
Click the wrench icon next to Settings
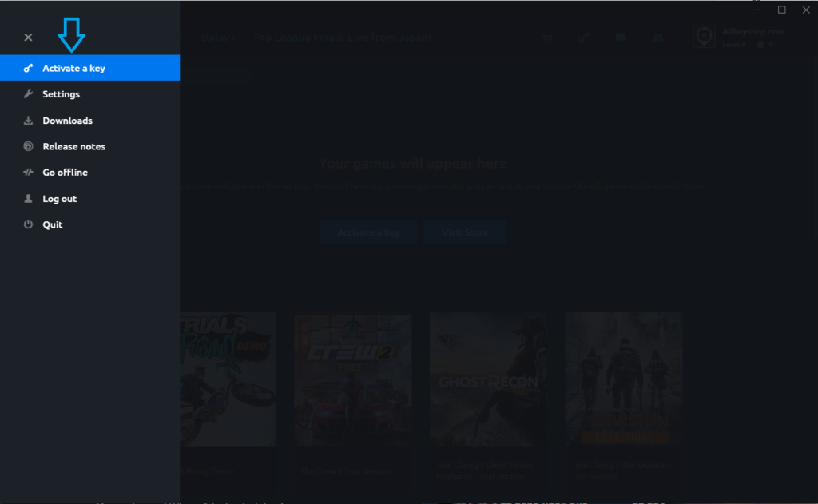click(28, 94)
